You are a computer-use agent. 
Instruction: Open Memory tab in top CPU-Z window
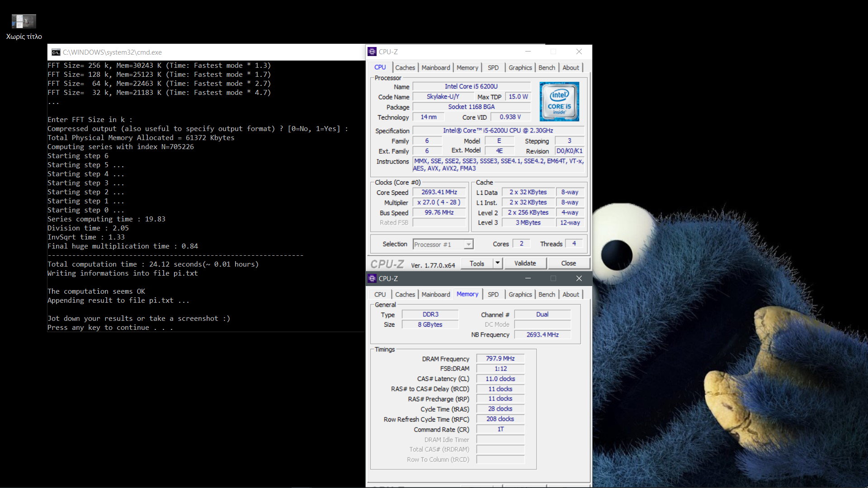[467, 68]
